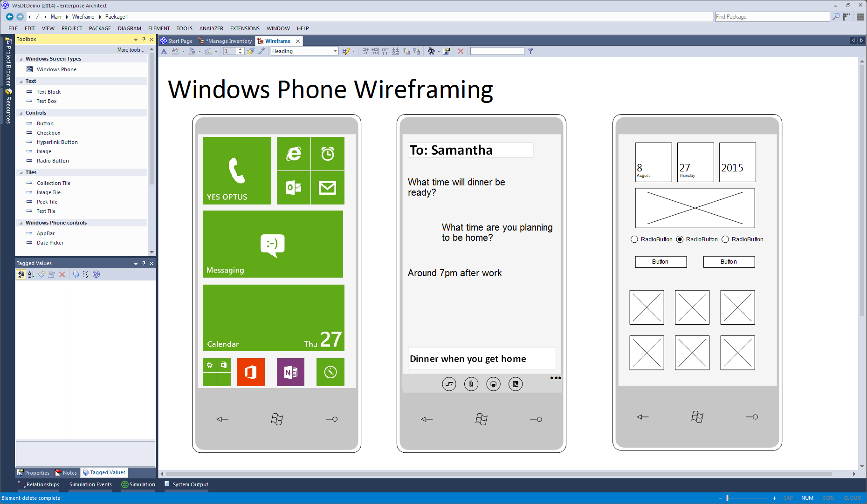Sort tagged values alphabetically

pyautogui.click(x=31, y=274)
